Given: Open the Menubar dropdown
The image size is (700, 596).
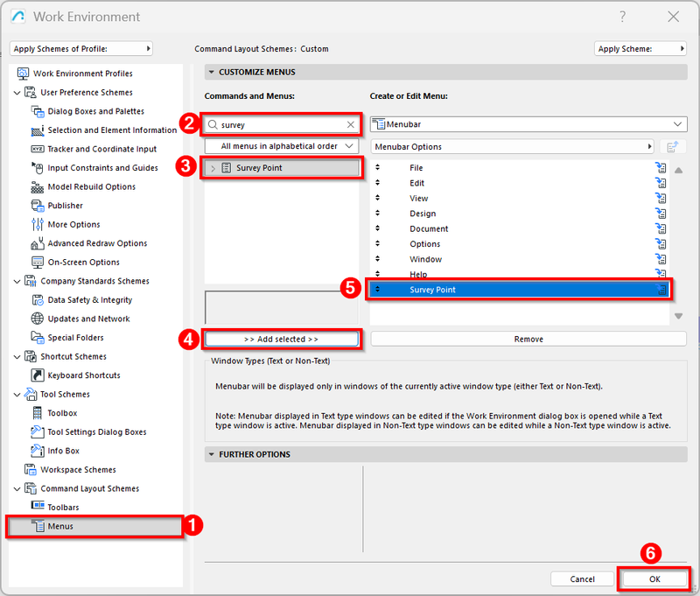Looking at the screenshot, I should click(528, 124).
